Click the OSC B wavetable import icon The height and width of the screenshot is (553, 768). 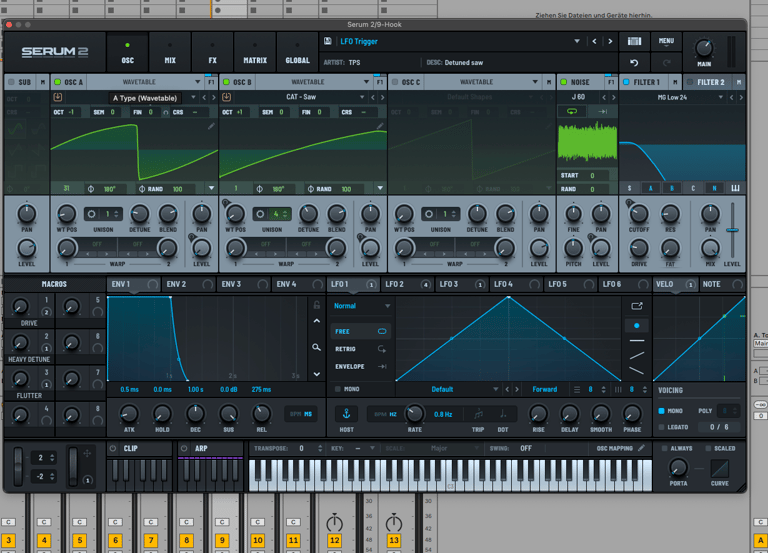point(226,97)
